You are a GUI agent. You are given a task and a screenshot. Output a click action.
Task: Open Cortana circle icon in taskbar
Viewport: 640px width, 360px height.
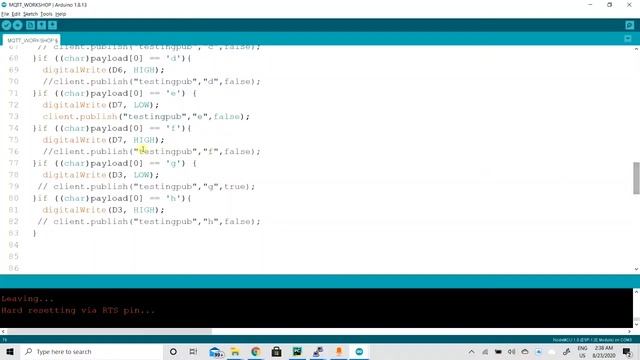[x=173, y=351]
